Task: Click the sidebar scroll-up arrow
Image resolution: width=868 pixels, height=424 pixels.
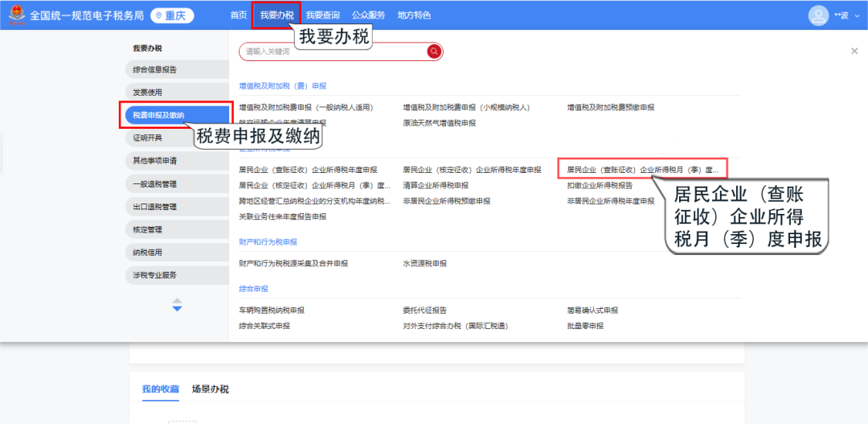Action: click(x=177, y=300)
